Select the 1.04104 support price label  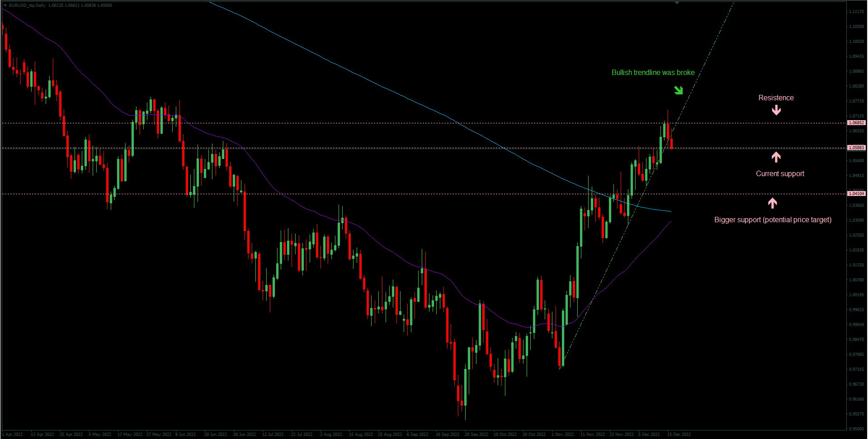coord(856,194)
